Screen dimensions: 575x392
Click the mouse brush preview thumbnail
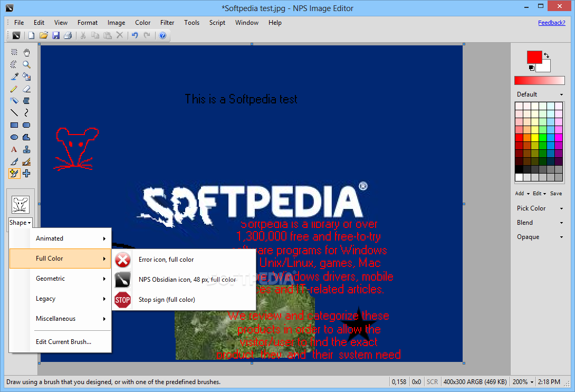tap(21, 204)
